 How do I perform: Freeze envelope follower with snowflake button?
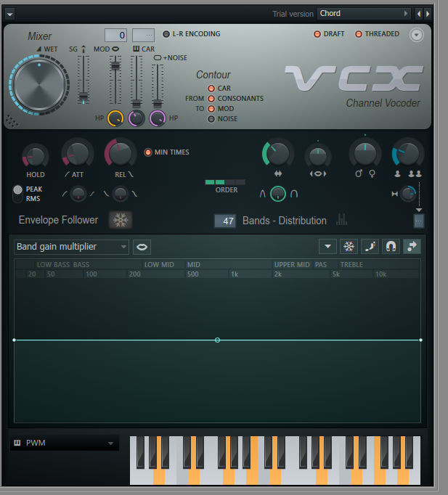pyautogui.click(x=121, y=220)
